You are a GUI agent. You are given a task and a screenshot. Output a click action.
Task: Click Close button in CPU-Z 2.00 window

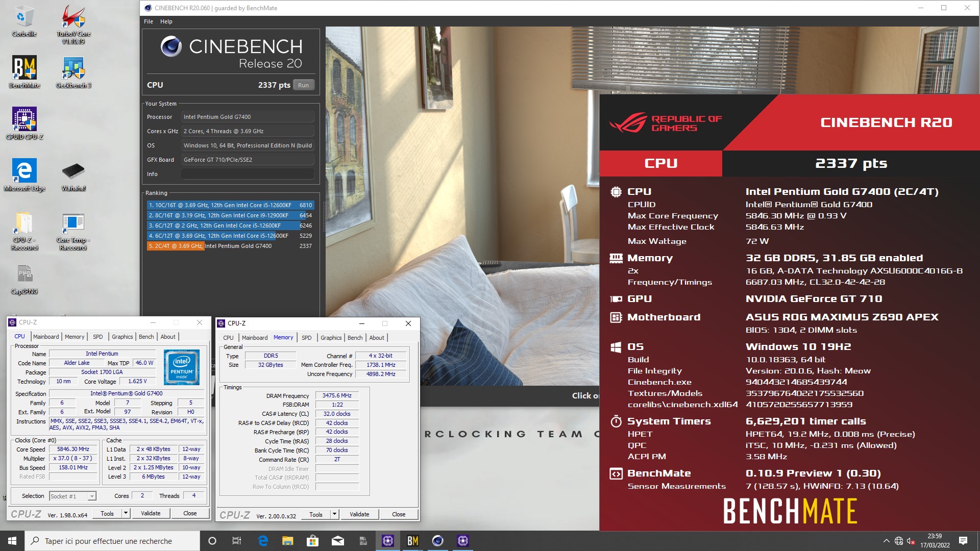(x=399, y=514)
